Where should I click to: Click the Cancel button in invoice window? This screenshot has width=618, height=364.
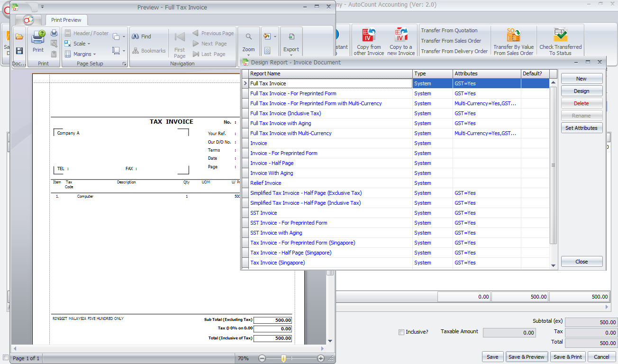601,357
